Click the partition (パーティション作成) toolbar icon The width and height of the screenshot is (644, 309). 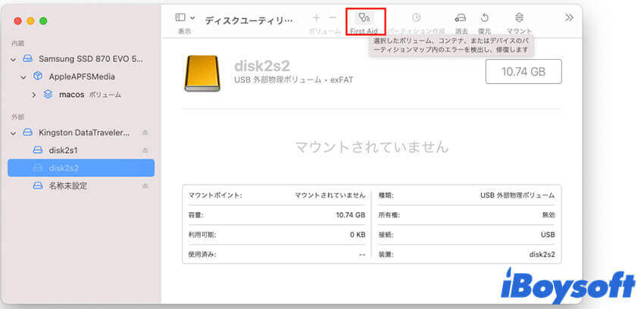[417, 17]
